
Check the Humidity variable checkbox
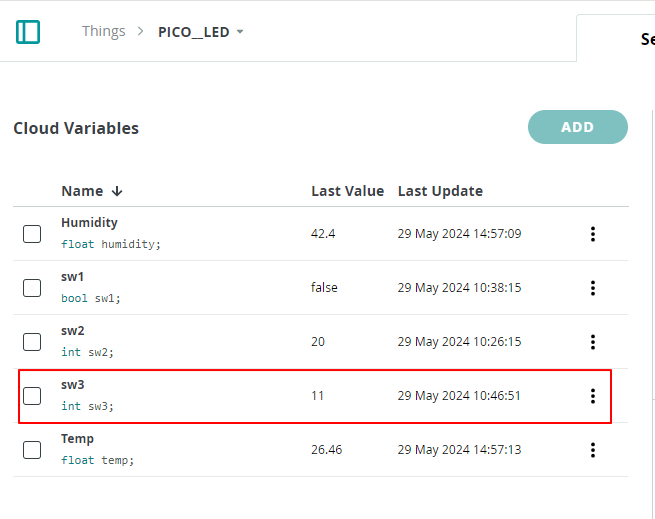coord(32,234)
